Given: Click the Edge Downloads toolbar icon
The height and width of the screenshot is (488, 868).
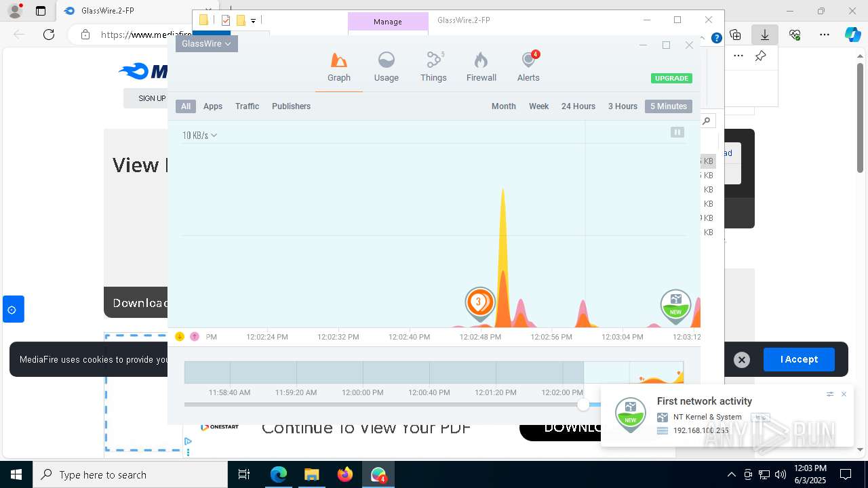Looking at the screenshot, I should point(765,35).
